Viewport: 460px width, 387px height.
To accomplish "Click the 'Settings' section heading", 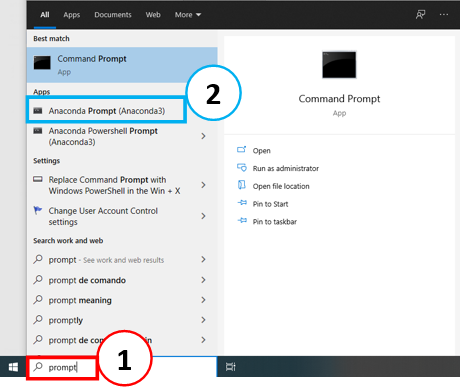I will point(46,161).
